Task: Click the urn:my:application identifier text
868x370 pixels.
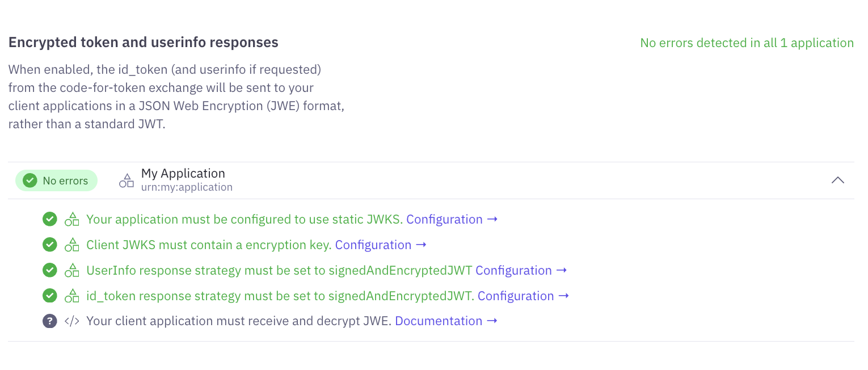Action: coord(187,187)
